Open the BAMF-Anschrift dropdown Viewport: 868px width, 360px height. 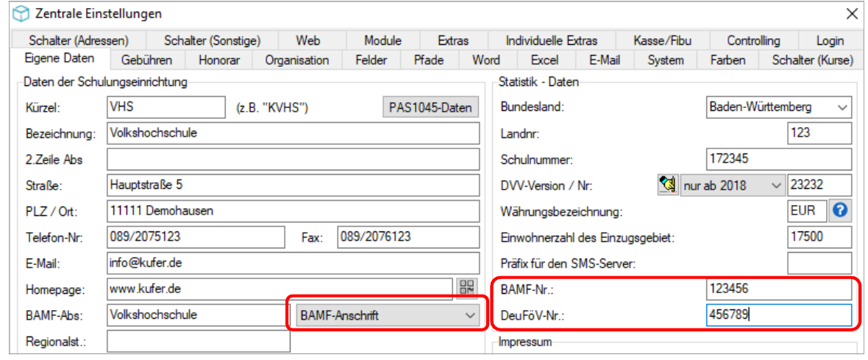[x=388, y=315]
